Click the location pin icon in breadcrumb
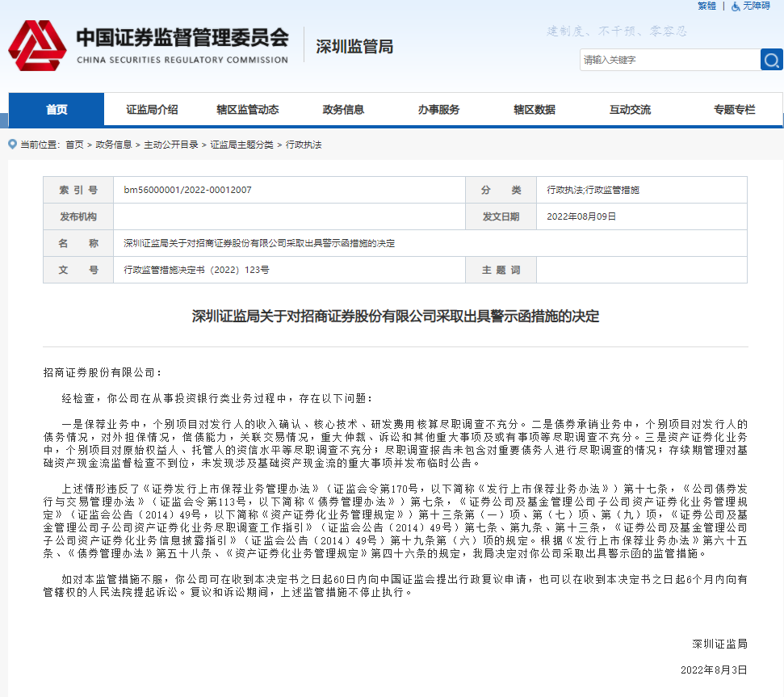The width and height of the screenshot is (784, 697). point(12,145)
